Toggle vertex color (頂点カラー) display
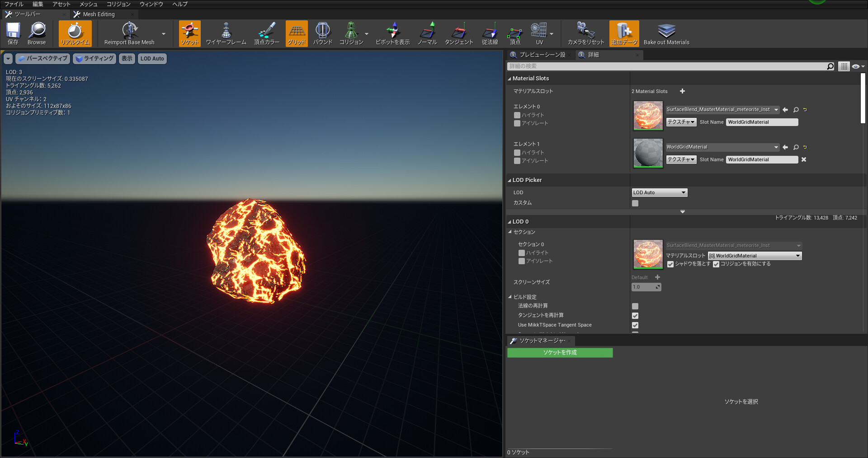Screen dimensions: 868x458 click(x=266, y=33)
